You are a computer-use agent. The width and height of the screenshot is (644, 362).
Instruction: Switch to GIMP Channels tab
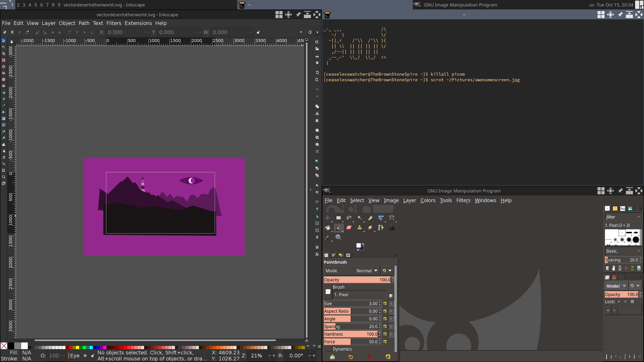[614, 277]
